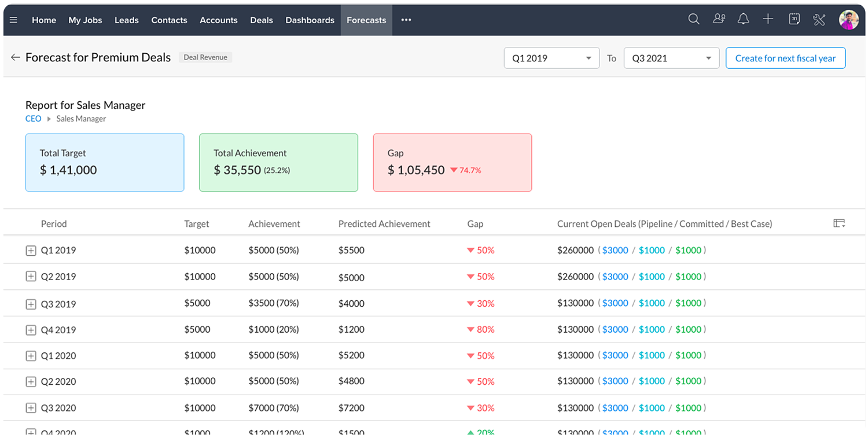Open the Contacts tab
Screen dimensions: 868x438
tap(169, 20)
